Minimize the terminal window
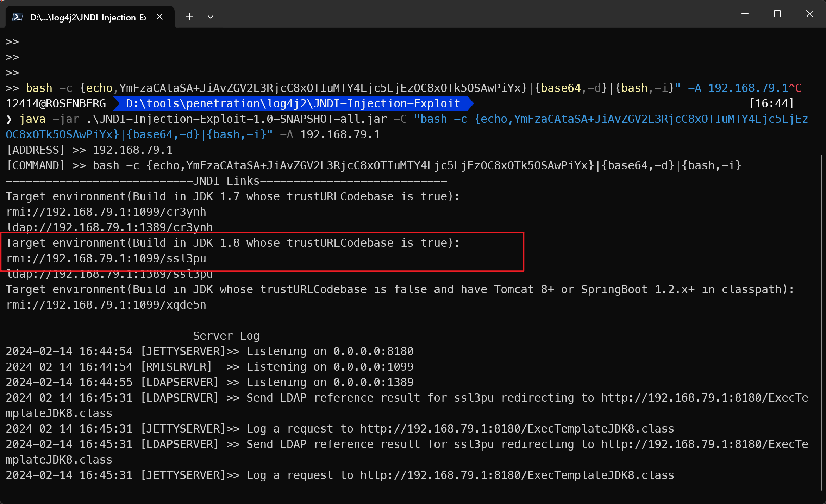The width and height of the screenshot is (826, 504). click(745, 14)
